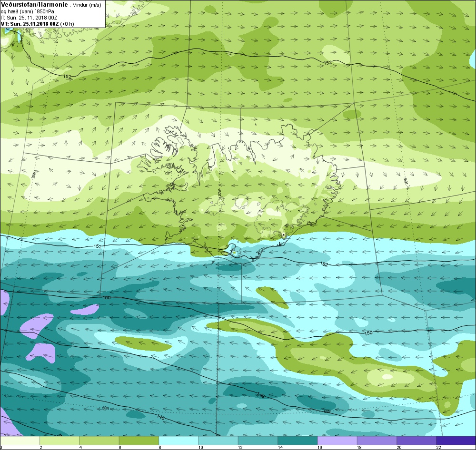Click the 8–10 m/s light cyan swatch
476x450 pixels.
point(178,440)
